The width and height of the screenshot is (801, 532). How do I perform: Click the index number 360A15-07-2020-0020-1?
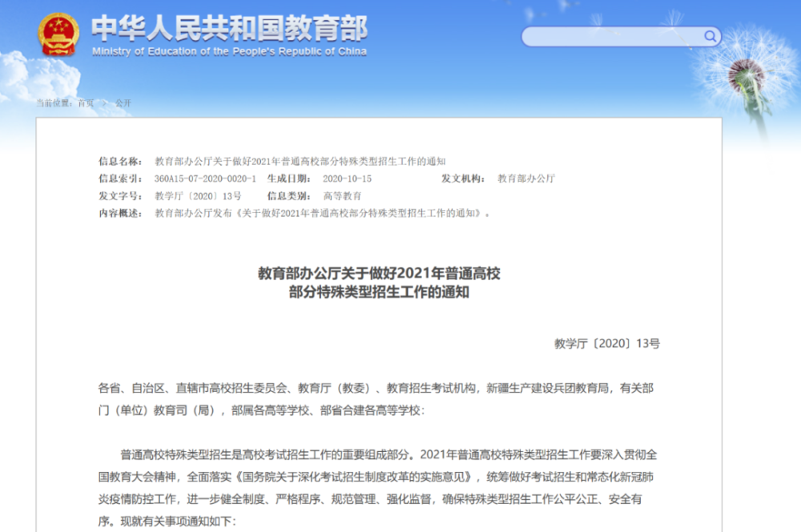(x=205, y=179)
